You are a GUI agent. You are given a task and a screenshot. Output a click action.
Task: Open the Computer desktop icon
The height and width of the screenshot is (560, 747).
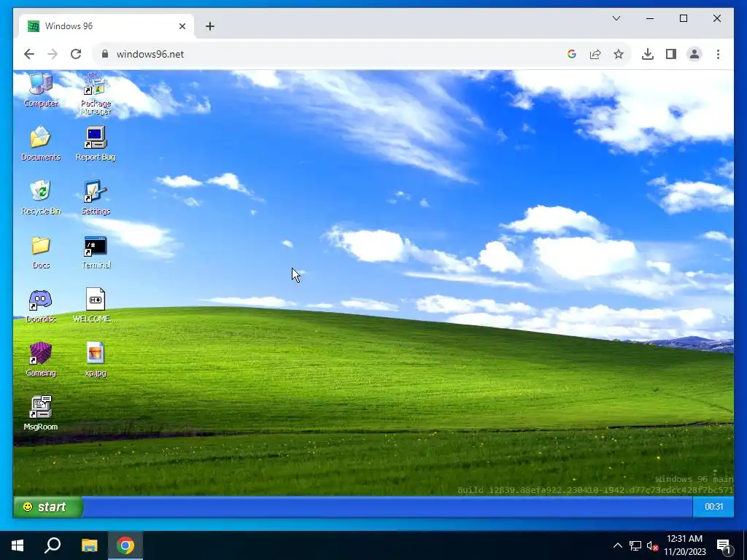[x=41, y=90]
